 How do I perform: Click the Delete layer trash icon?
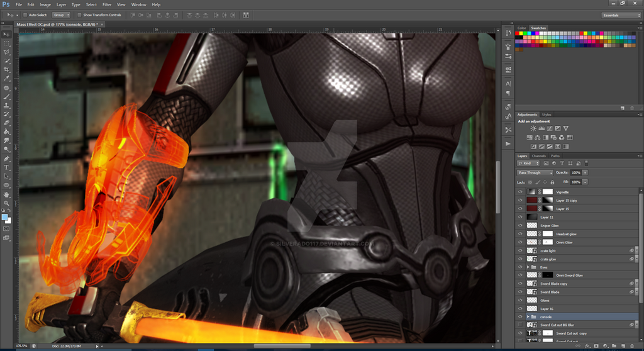click(x=632, y=347)
